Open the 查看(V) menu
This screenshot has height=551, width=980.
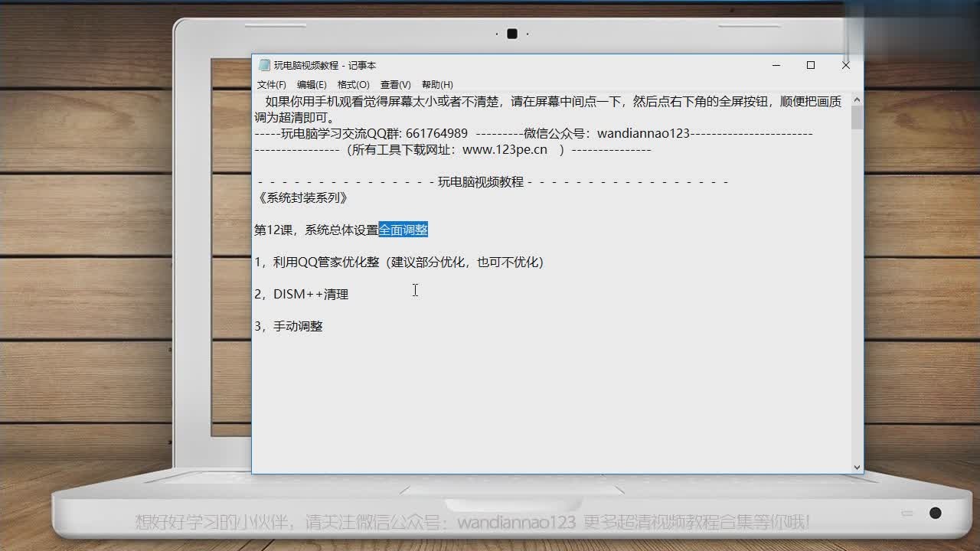[396, 85]
